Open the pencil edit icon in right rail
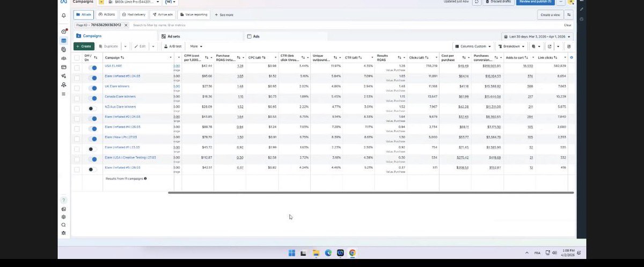Screen dimensions: 644x267 581,9
